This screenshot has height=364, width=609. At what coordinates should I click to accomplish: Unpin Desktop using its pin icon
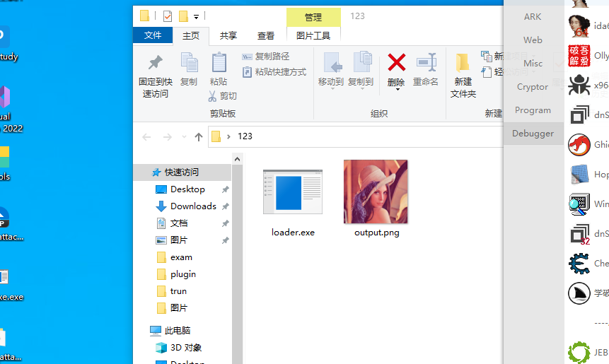225,189
